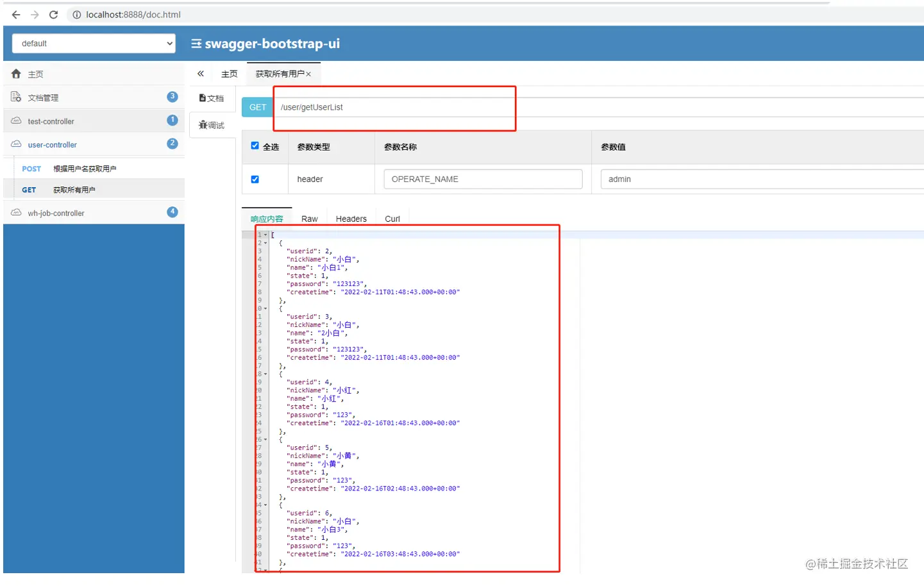
Task: Collapse the JSON object at line 2
Action: pos(265,243)
